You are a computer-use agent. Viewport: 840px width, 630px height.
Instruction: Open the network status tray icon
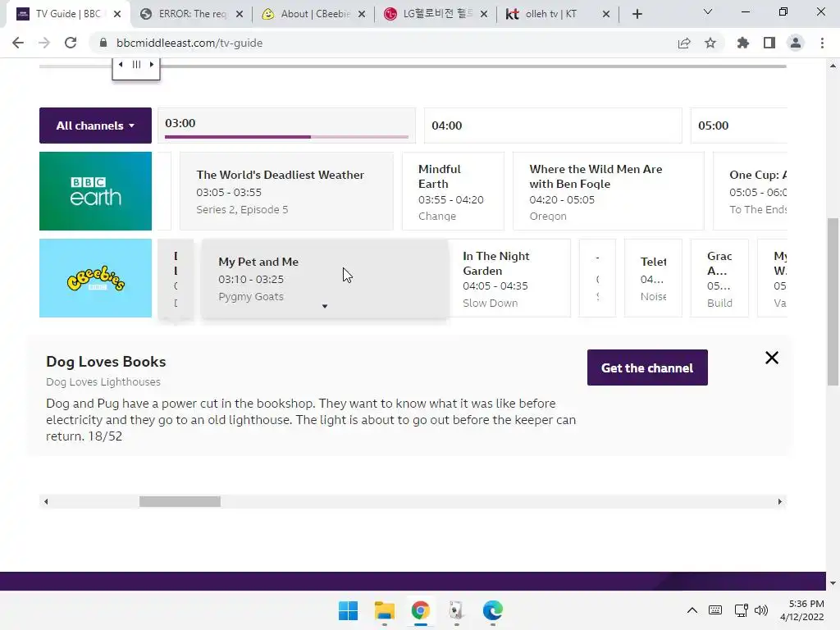tap(741, 610)
